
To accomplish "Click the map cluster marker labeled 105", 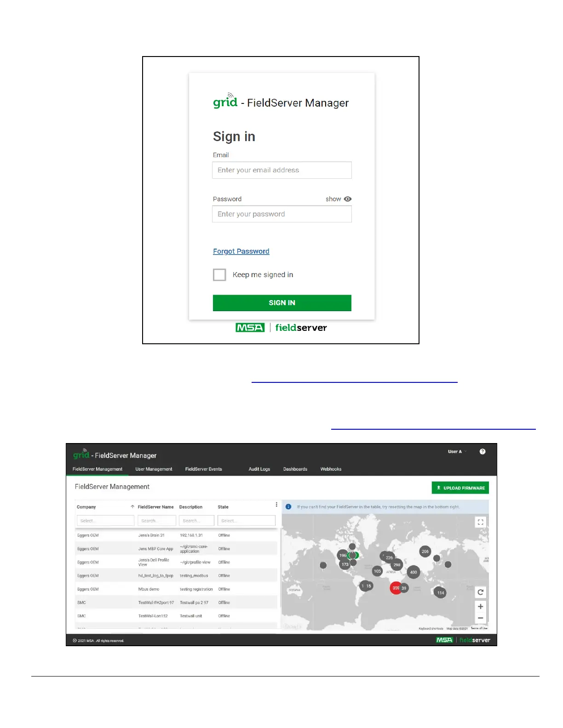I will (x=377, y=571).
